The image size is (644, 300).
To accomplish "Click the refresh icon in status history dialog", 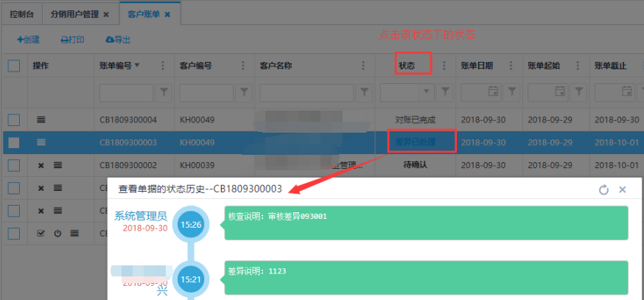I will 603,189.
